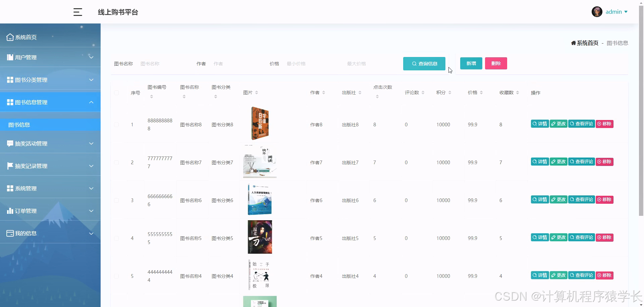Select the home icon next to 系统首页 in sidebar

10,37
